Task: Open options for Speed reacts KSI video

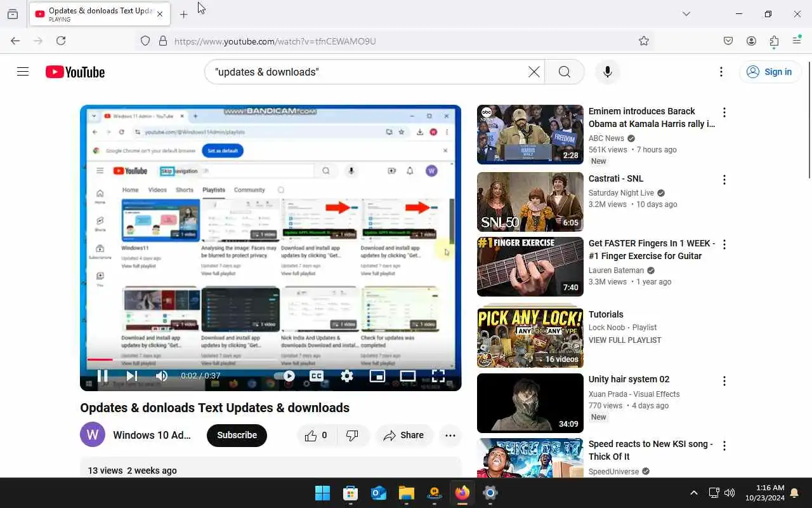Action: (724, 445)
